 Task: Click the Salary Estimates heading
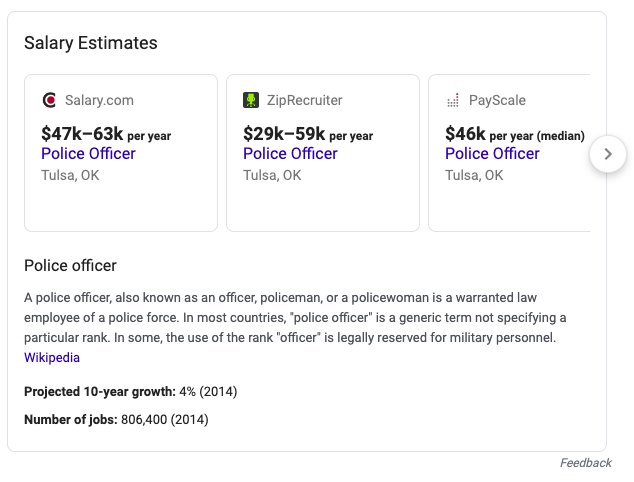coord(91,43)
